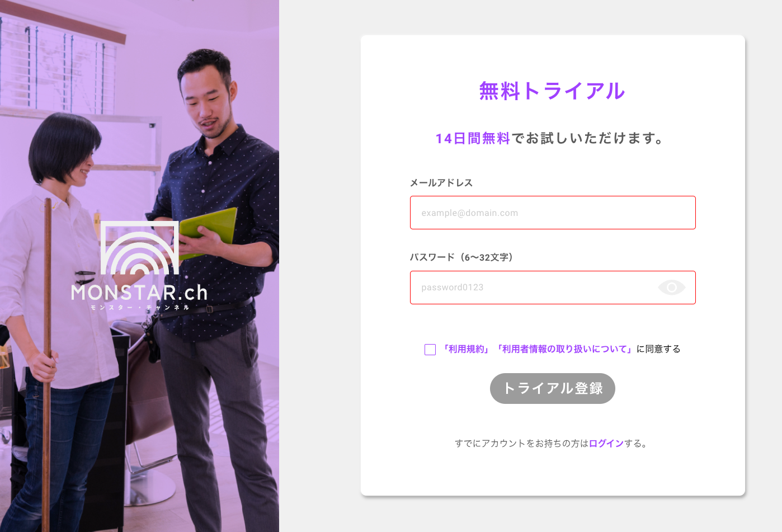
Task: Click the MONSTAR.ch wordmark text
Action: (x=140, y=293)
